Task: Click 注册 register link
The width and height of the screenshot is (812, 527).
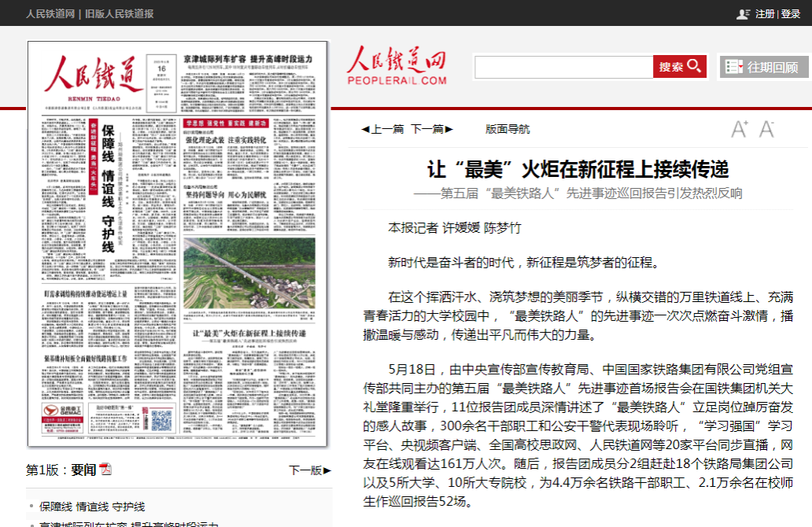Action: tap(765, 13)
